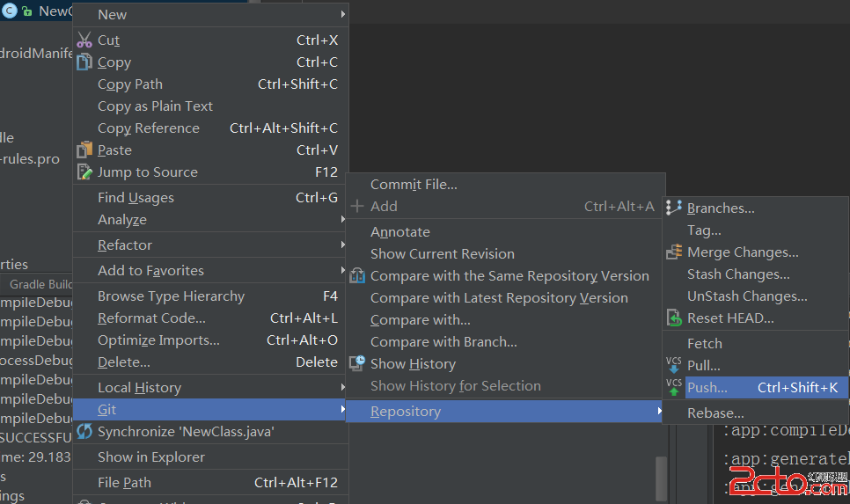Select Push... from the Repository menu

(x=707, y=388)
